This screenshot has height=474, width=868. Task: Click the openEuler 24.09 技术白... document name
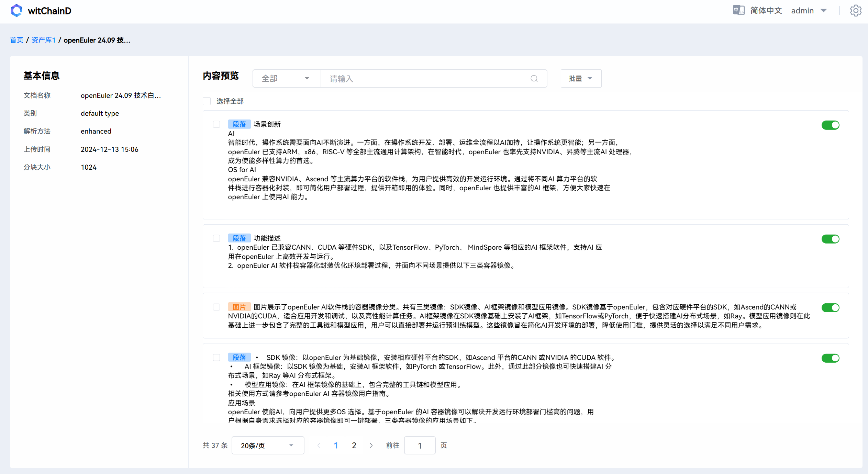click(x=121, y=95)
